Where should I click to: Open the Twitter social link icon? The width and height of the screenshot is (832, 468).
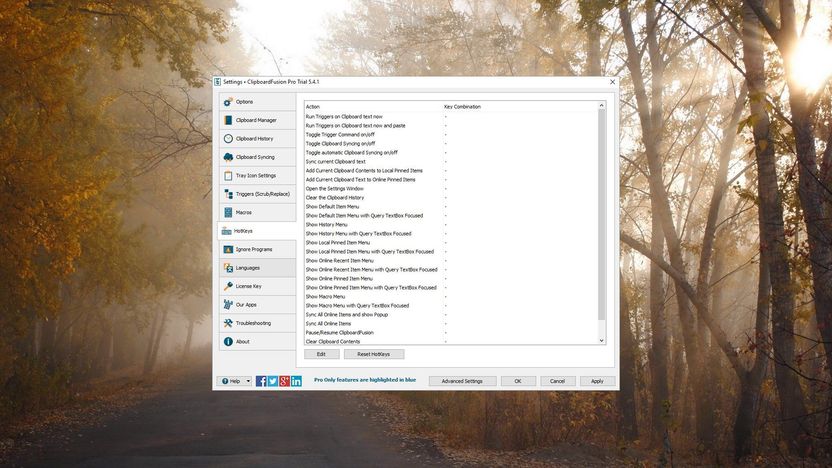pyautogui.click(x=273, y=381)
